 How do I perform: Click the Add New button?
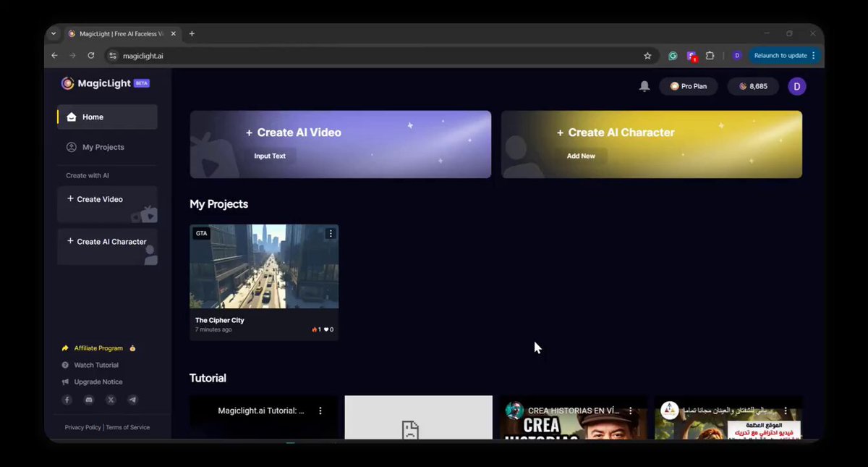582,156
